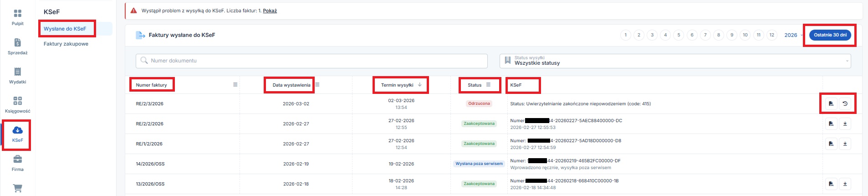Viewport: 868px width, 196px height.
Task: Open the Status column filter menu
Action: (x=488, y=85)
